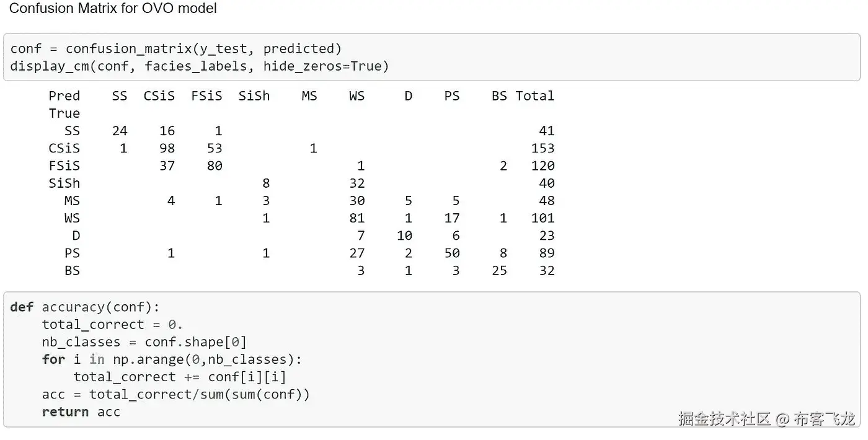868x440 pixels.
Task: Click the "CSiS" column header
Action: coord(159,95)
